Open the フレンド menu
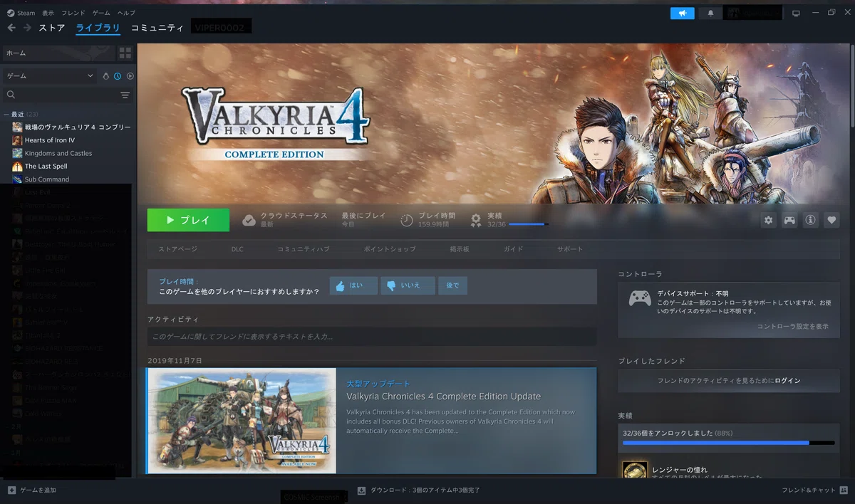This screenshot has width=855, height=504. coord(73,13)
